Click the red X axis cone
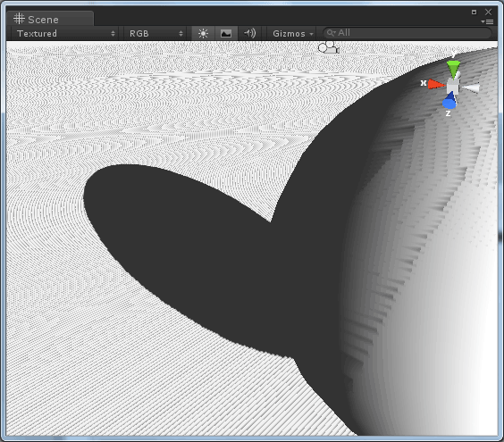The height and width of the screenshot is (442, 504). coord(435,84)
